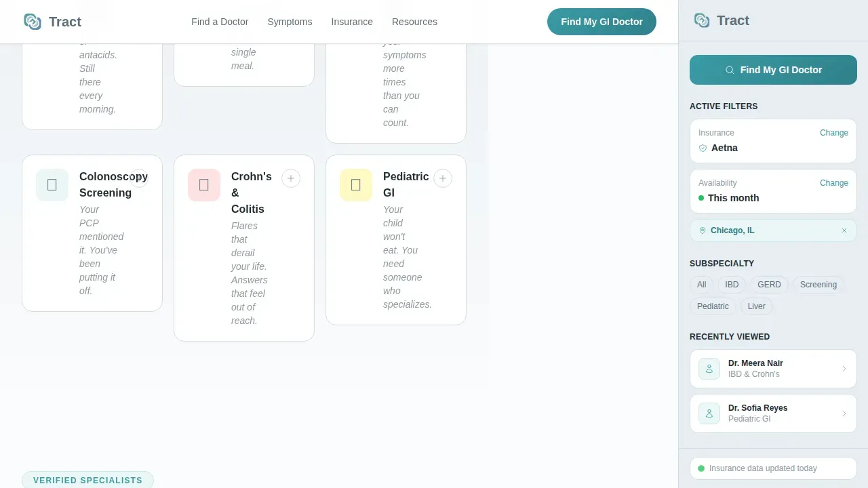Screen dimensions: 868x488
Task: Click the Verified Specialists badge
Action: (x=88, y=480)
